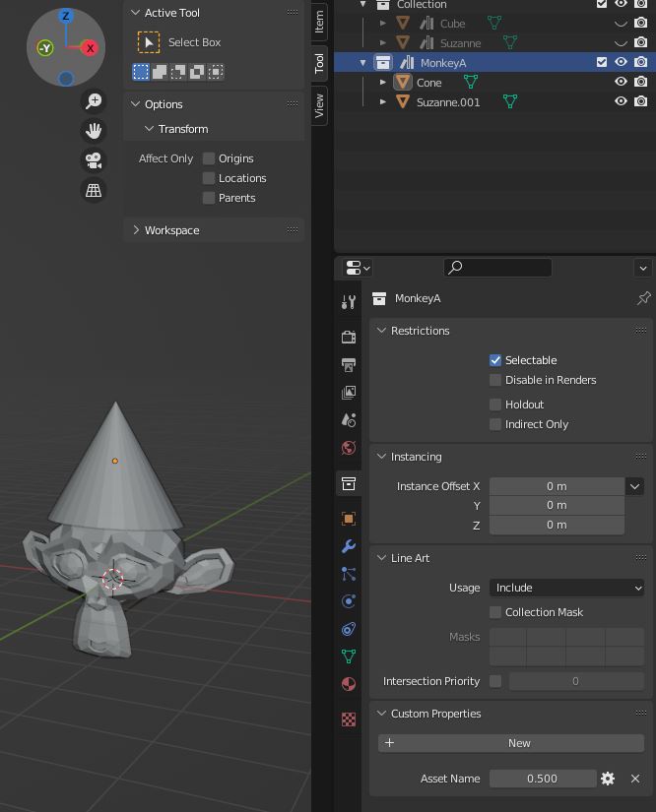Switch perspective/orthographic grid icon
Viewport: 656px width, 812px height.
(94, 191)
